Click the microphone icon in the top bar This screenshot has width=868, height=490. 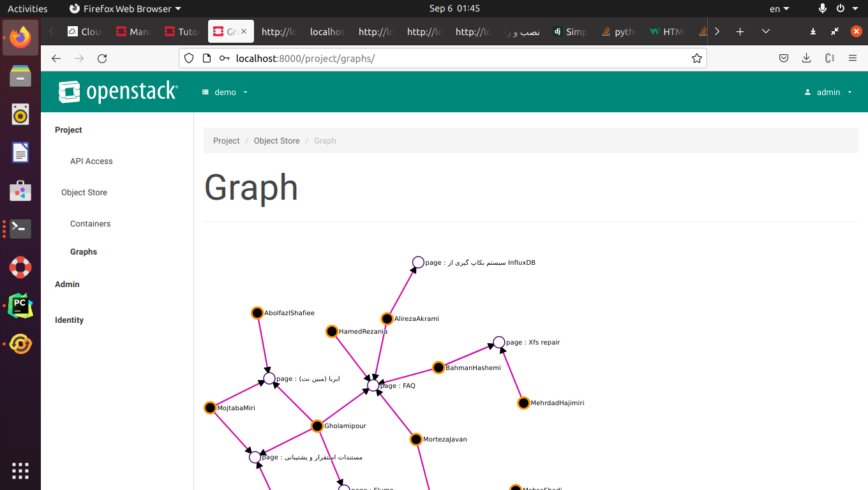pyautogui.click(x=823, y=8)
